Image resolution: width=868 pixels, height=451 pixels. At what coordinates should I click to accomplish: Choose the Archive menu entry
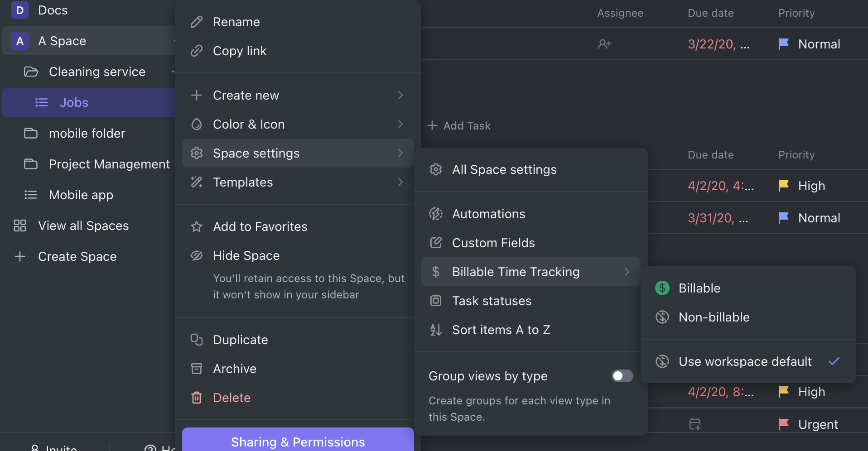(x=298, y=369)
